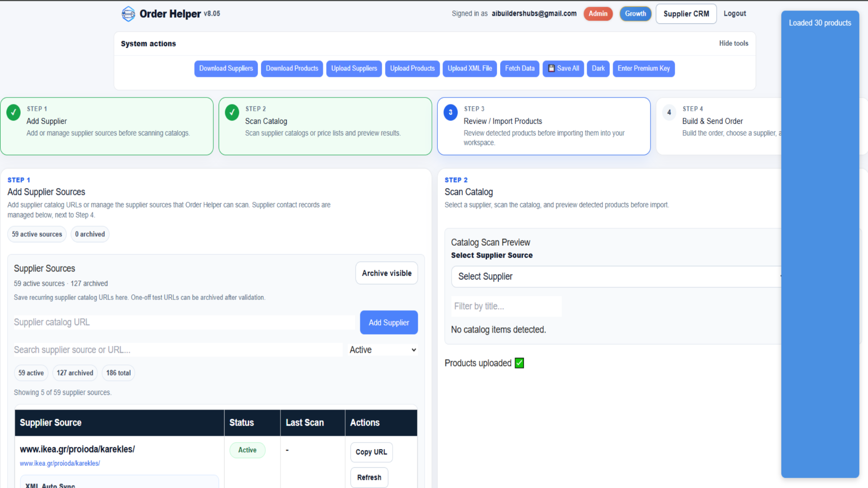Click the Upload Suppliers button
868x488 pixels.
(354, 69)
